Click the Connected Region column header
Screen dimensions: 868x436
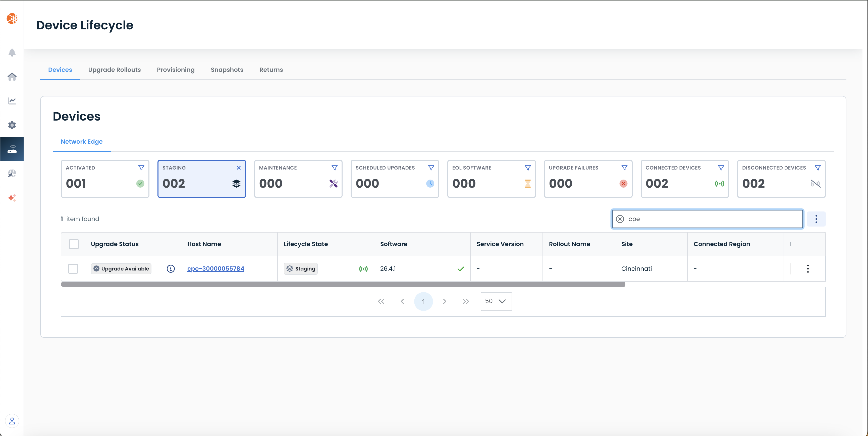(721, 244)
